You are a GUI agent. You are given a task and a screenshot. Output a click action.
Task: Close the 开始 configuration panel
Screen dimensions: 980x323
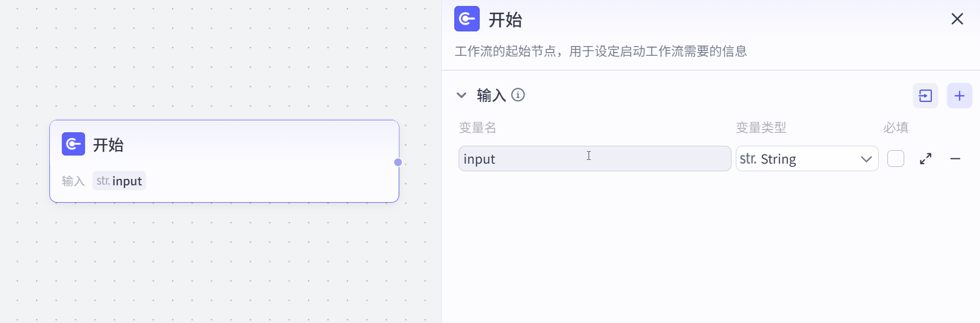957,18
